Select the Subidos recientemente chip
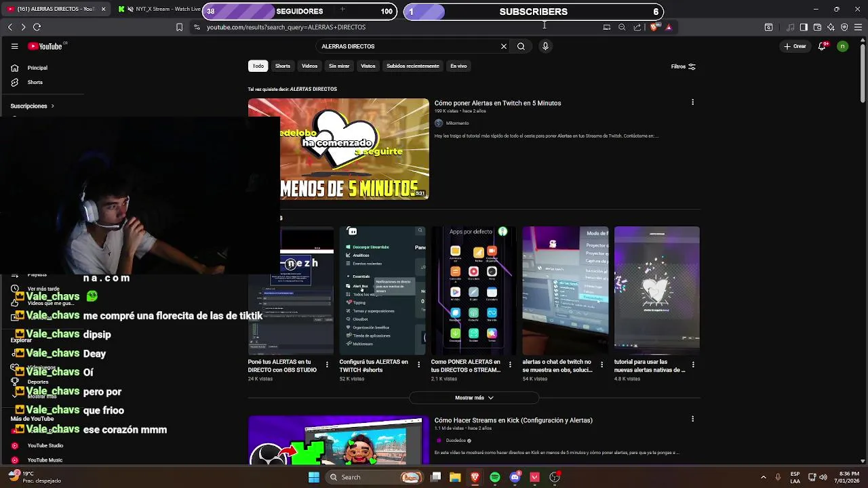 (413, 66)
